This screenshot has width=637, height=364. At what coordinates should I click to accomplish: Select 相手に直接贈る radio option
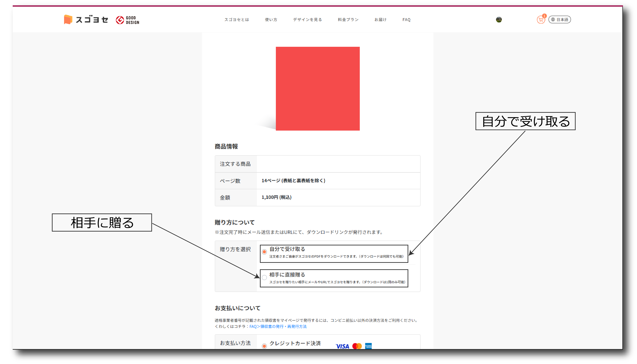[264, 277]
